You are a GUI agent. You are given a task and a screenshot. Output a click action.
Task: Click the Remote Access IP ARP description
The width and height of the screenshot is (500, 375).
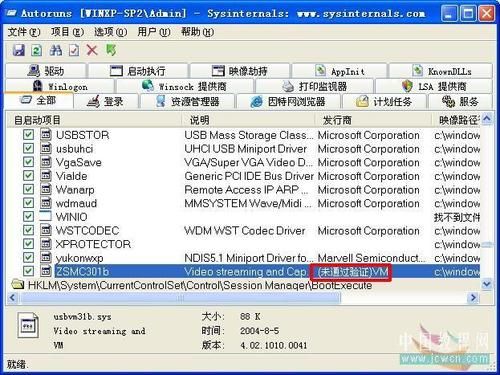coord(246,190)
